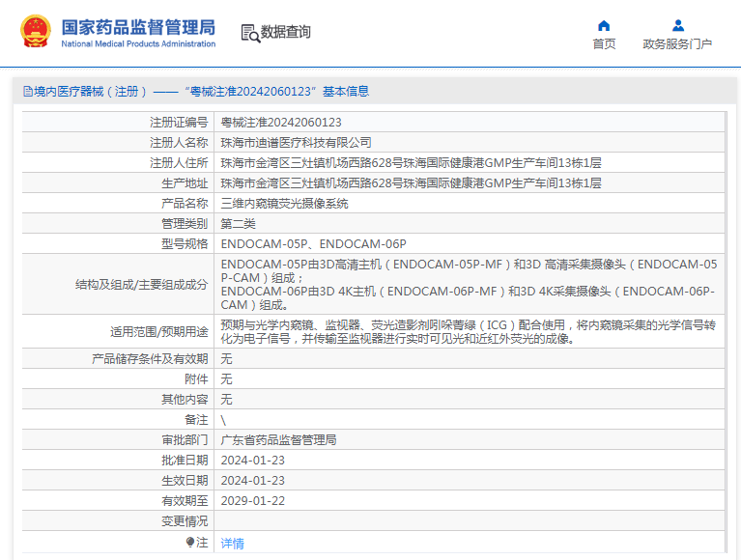Click the government service portal person icon

click(677, 25)
